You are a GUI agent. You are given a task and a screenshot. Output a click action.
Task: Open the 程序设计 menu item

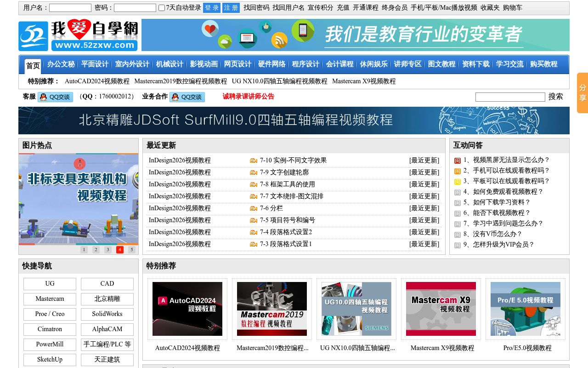305,64
